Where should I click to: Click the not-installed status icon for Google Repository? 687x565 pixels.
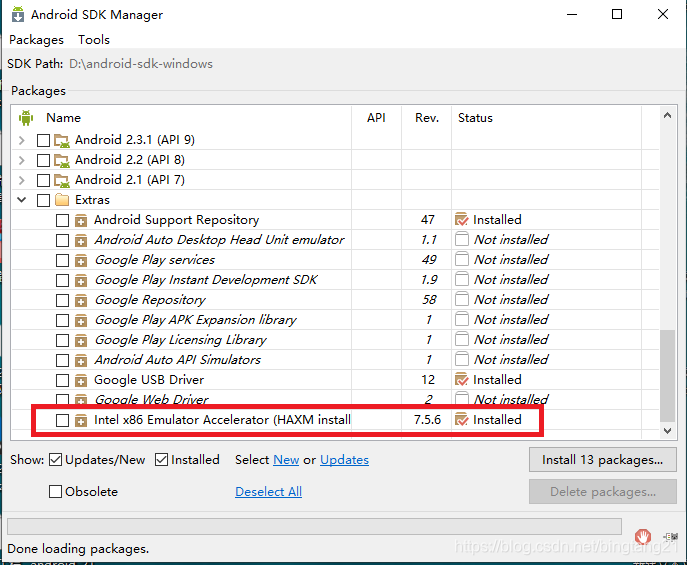(x=461, y=300)
